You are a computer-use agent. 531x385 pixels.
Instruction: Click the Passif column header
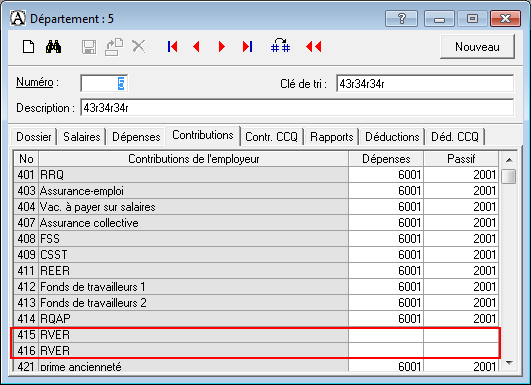point(461,159)
